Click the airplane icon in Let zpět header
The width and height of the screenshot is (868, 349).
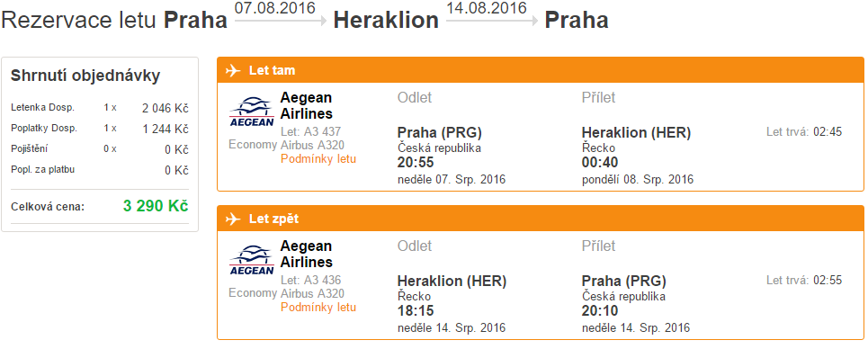(x=234, y=219)
